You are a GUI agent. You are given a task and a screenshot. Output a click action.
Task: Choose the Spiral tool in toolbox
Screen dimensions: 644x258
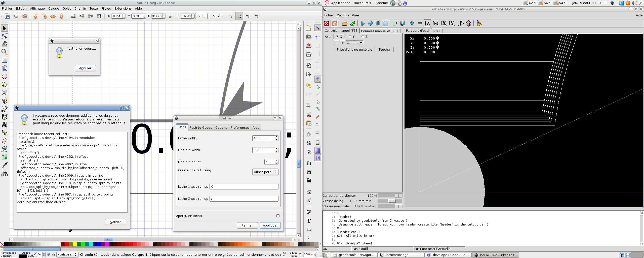coord(5,93)
